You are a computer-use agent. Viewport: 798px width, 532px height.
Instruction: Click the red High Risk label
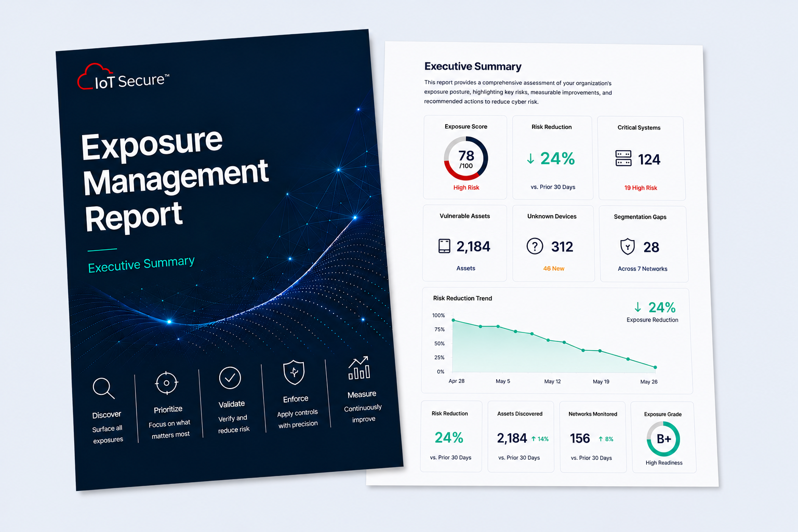point(466,188)
